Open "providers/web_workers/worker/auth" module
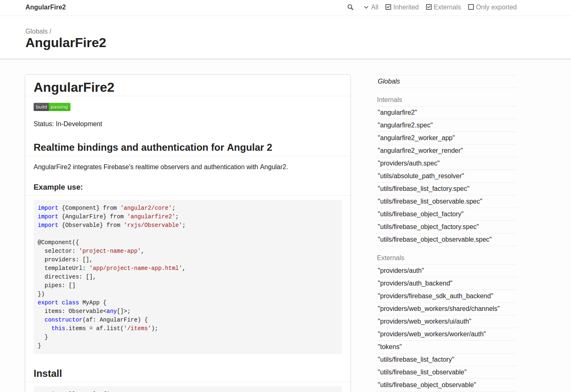Viewport: 571px width, 392px height. (x=446, y=334)
